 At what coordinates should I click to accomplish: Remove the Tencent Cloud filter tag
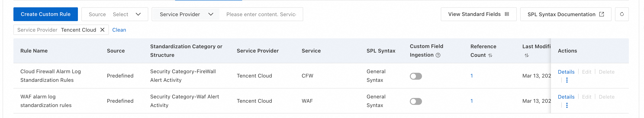click(x=102, y=30)
